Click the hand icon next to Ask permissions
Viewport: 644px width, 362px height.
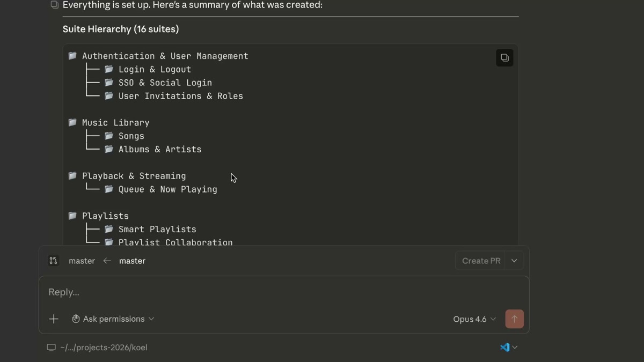[x=76, y=319]
